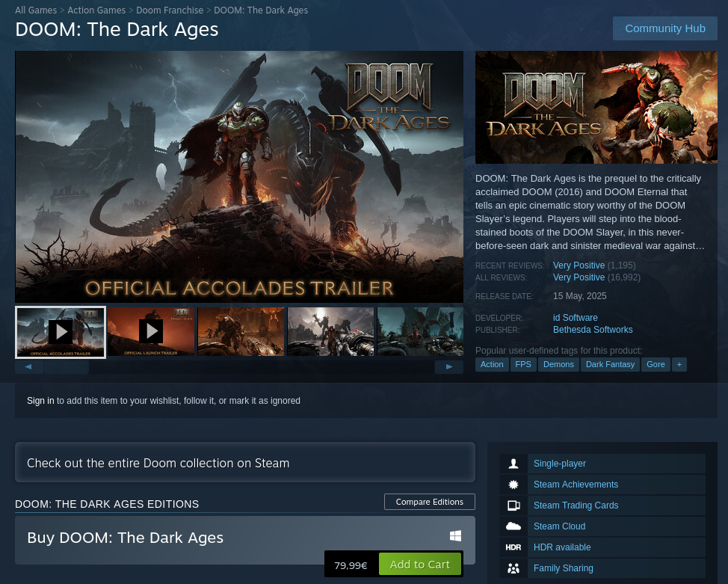This screenshot has width=728, height=584.
Task: Select the FPS tag
Action: coord(522,364)
